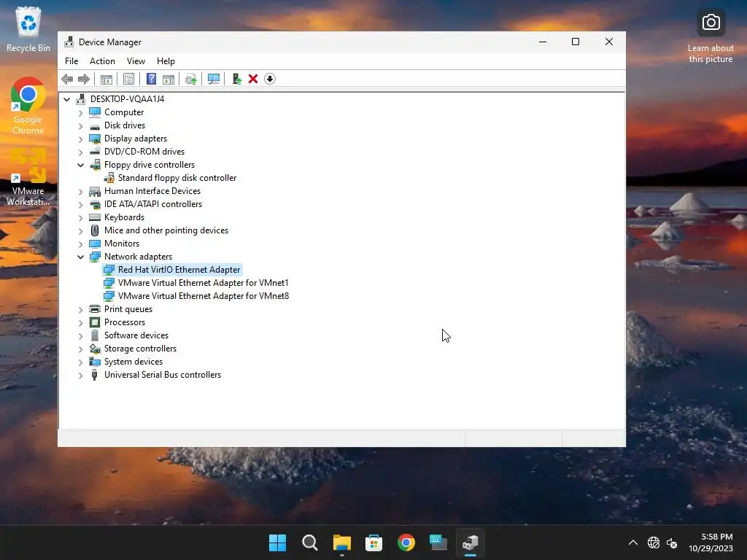This screenshot has width=747, height=560.
Task: Open Properties toolbar icon
Action: coord(128,79)
